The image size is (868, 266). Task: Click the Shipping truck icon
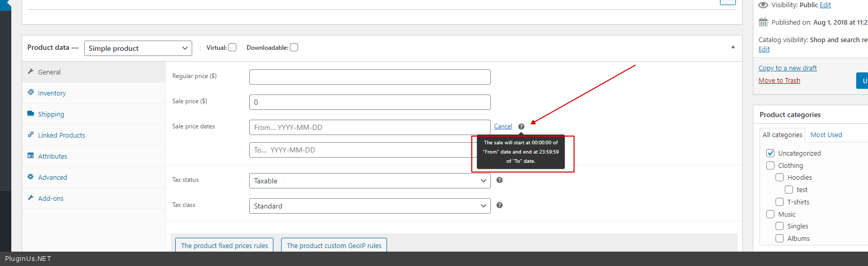(31, 113)
